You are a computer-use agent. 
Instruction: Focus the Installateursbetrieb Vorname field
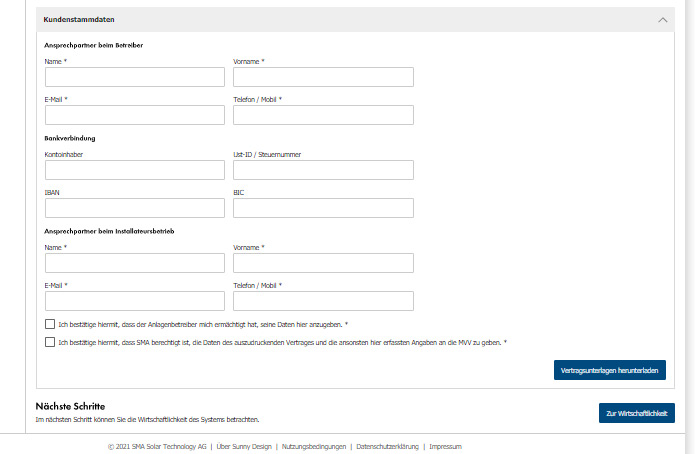tap(323, 263)
